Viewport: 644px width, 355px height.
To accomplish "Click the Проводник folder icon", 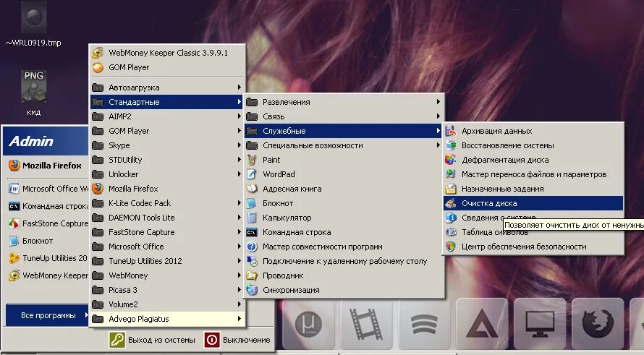I will (252, 275).
